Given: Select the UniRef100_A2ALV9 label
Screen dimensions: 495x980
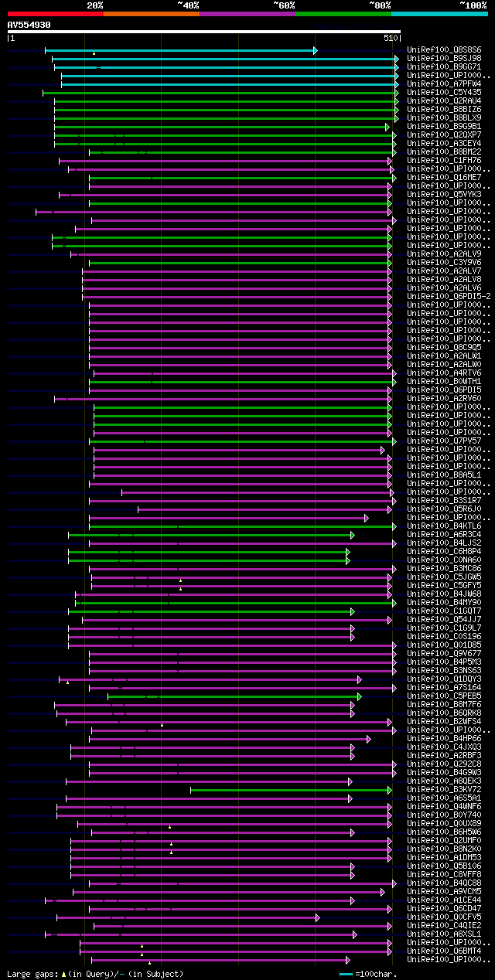Looking at the screenshot, I should [x=445, y=254].
